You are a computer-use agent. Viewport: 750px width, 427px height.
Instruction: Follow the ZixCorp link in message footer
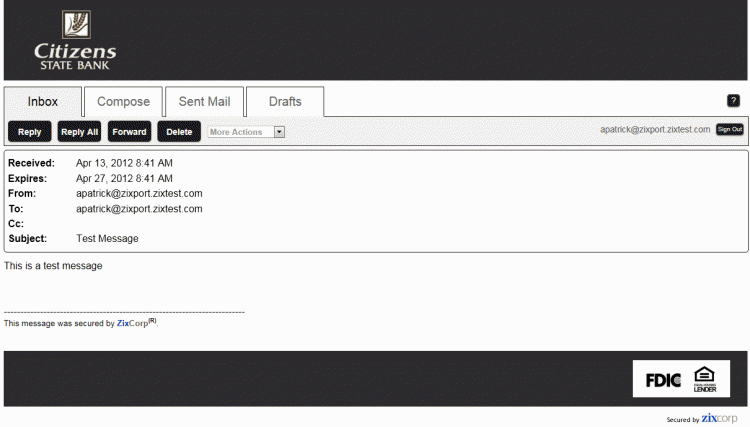pyautogui.click(x=136, y=323)
